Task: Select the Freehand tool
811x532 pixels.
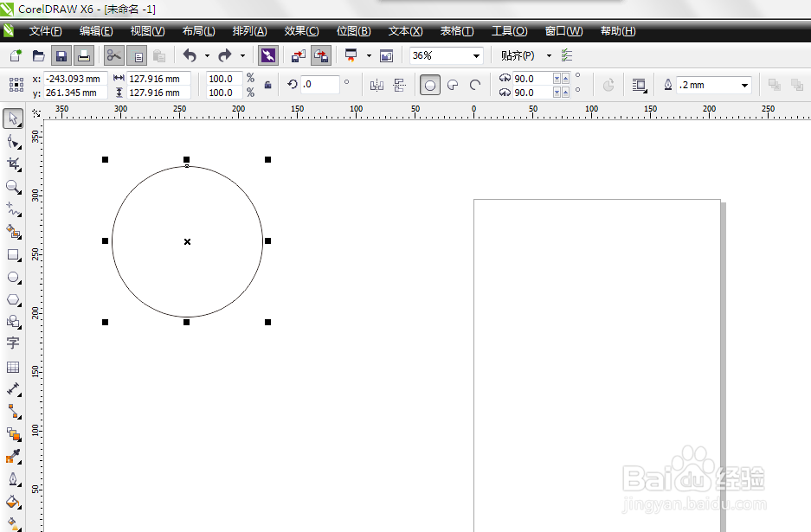Action: (x=13, y=209)
